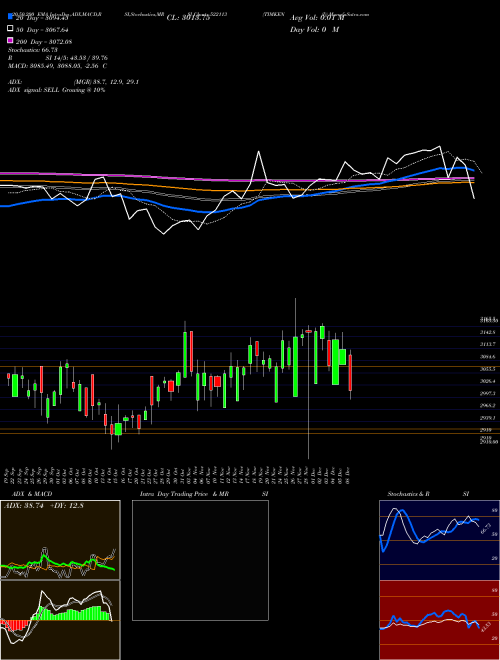This screenshot has width=500, height=660.
Task: Click the ADX: 38.74 readout
Action: [x=24, y=506]
